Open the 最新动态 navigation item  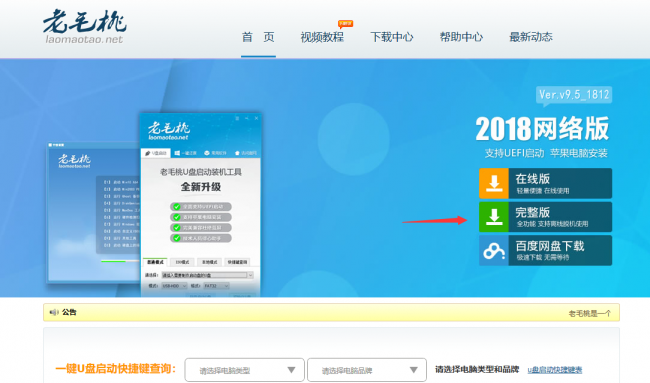point(531,37)
